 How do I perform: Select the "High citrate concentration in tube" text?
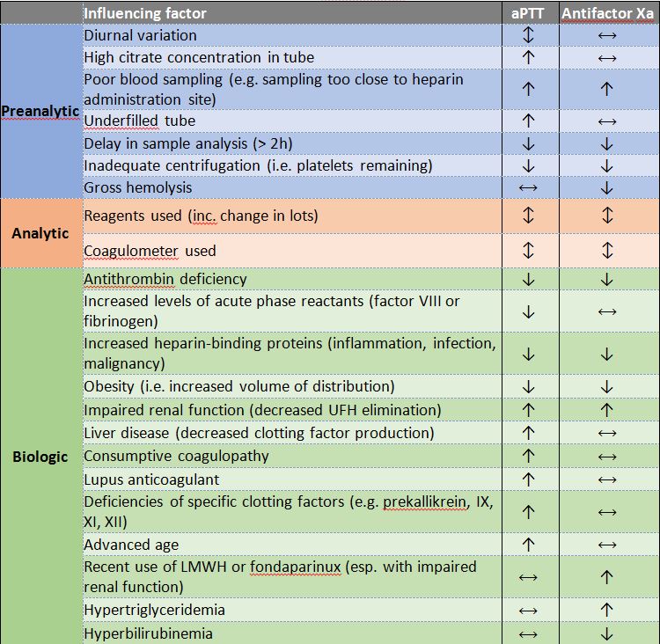(x=199, y=57)
